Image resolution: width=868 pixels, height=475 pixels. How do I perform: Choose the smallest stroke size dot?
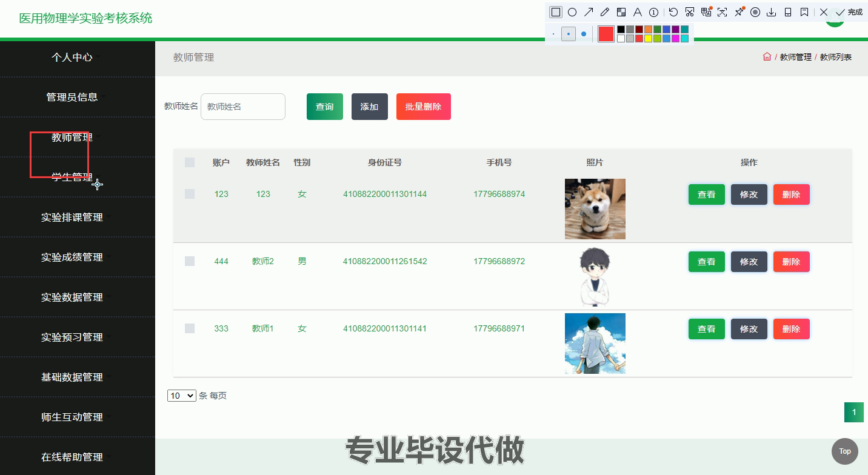553,34
